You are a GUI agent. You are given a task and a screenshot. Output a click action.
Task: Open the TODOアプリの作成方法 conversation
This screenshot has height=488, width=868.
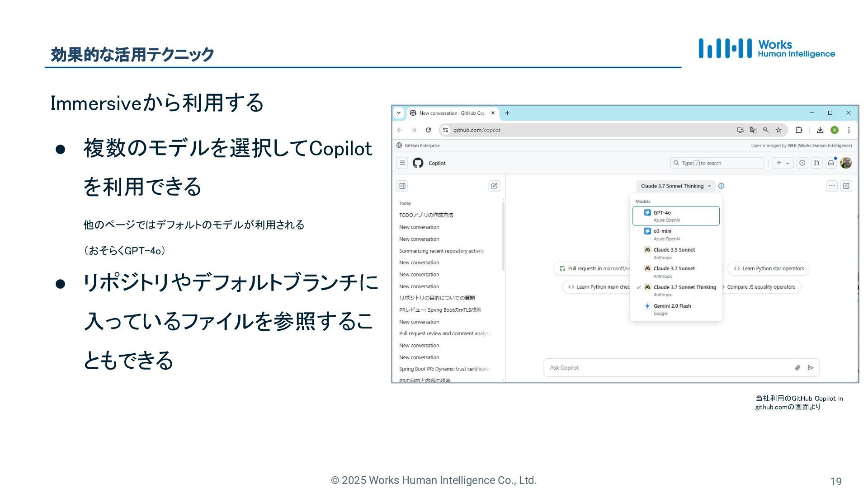coord(426,215)
